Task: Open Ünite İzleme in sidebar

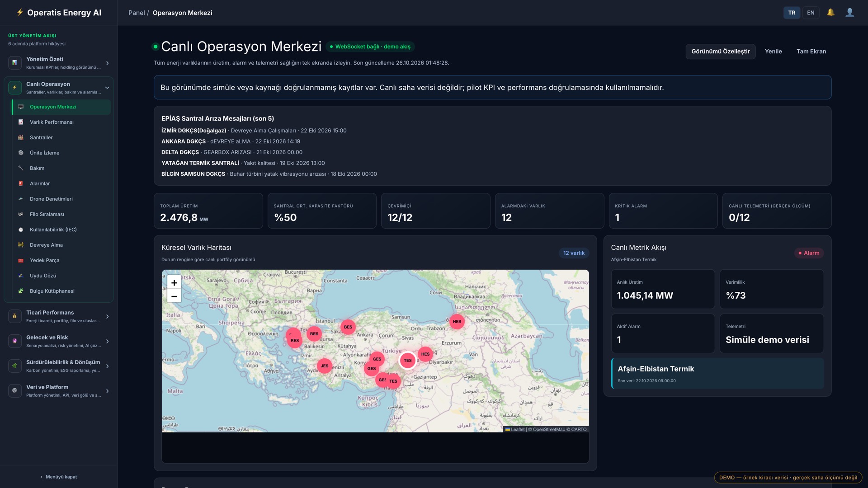Action: (x=61, y=153)
